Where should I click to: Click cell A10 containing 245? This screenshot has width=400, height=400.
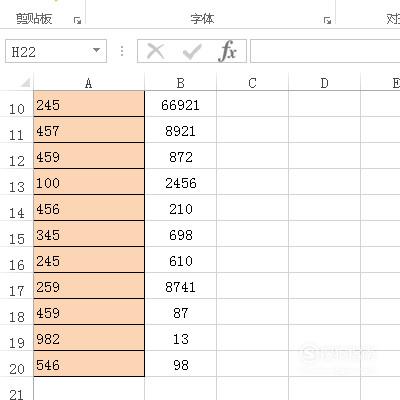click(x=89, y=104)
